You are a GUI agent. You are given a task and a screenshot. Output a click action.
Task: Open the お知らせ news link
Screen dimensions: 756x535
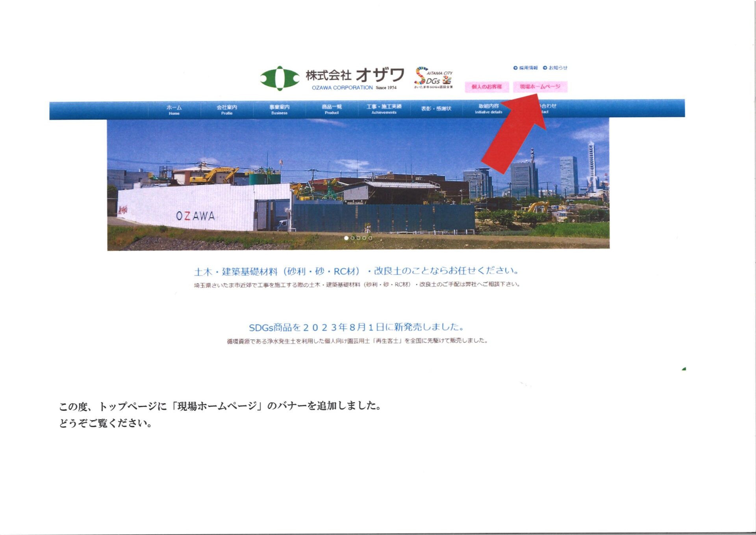[558, 68]
